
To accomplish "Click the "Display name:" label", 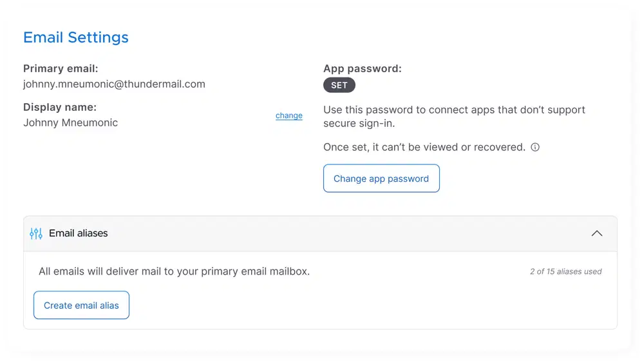I will [x=60, y=107].
